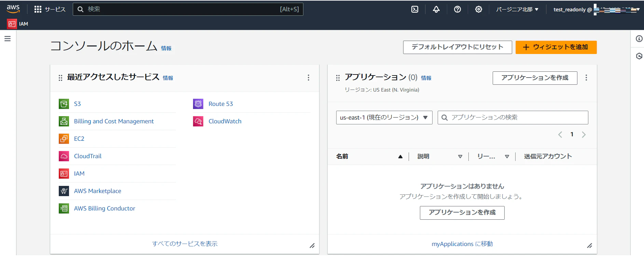Open the 情報 link beside アプリケーション
Image resolution: width=644 pixels, height=259 pixels.
[426, 78]
